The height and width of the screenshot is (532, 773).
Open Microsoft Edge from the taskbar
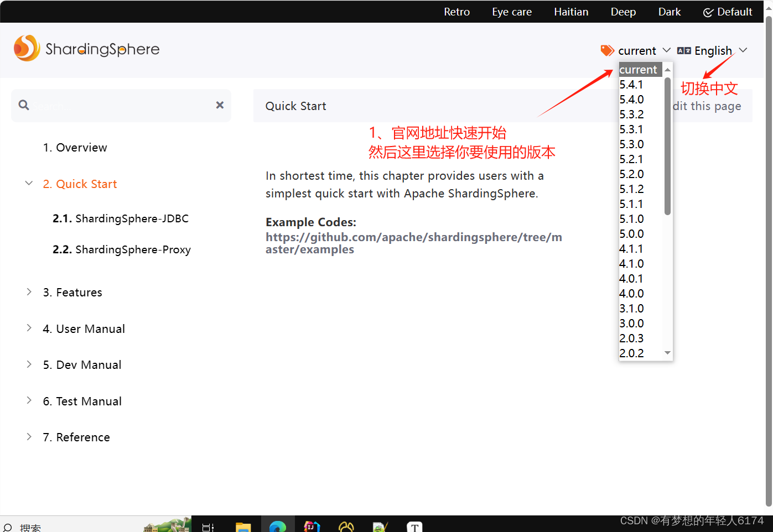pos(278,526)
